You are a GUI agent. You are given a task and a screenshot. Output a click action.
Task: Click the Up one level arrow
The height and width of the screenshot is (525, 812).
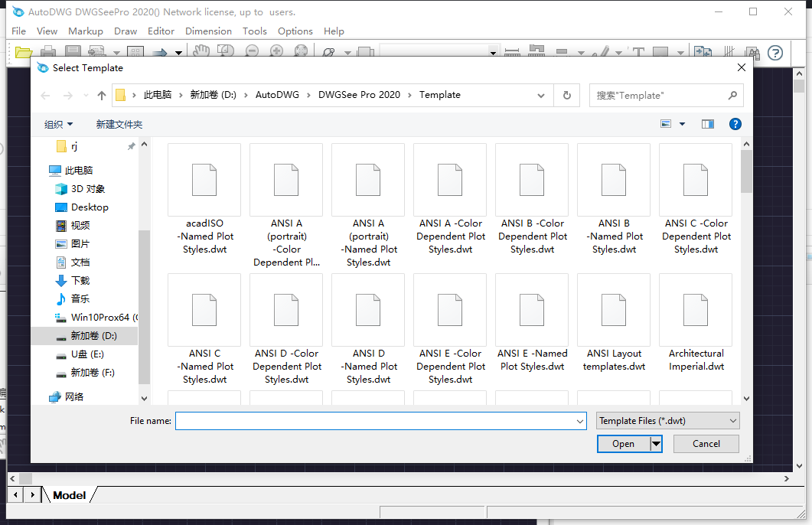[102, 96]
